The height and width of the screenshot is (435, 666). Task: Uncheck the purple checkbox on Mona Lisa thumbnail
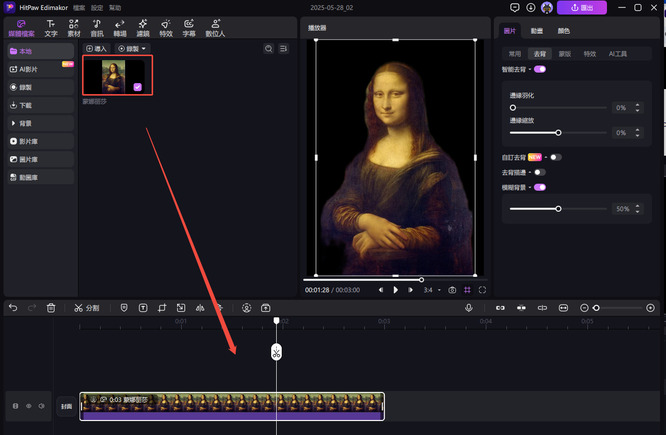138,87
